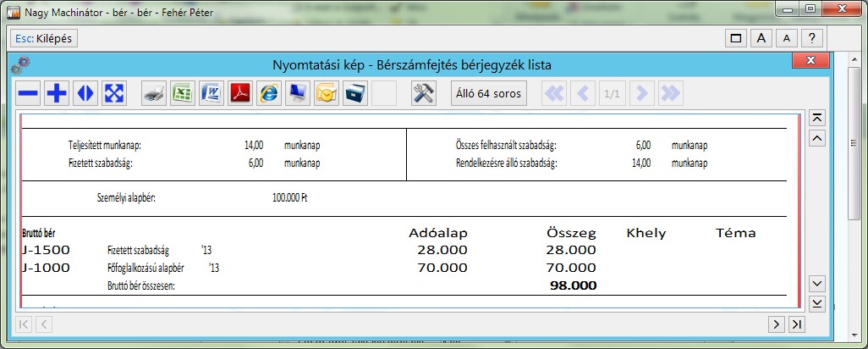
Task: Fit page to width icon
Action: coord(85,94)
